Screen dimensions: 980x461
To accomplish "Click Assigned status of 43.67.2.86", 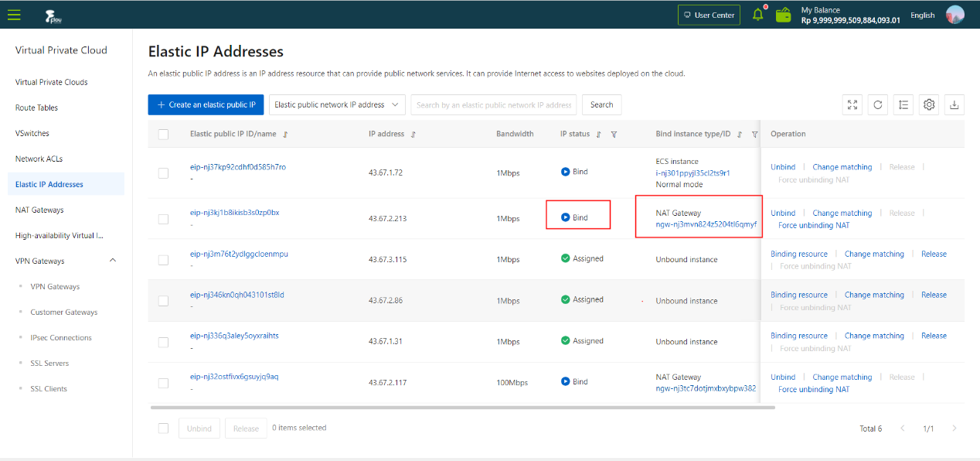I will click(x=582, y=299).
